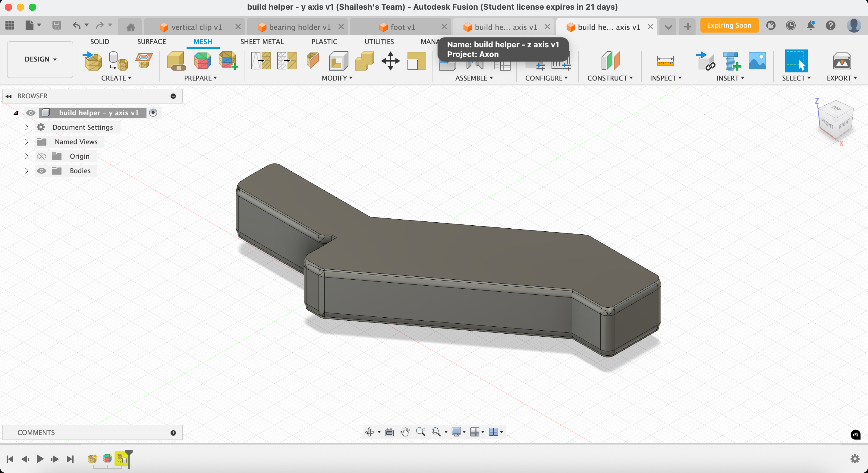
Task: Click the Undo arrow
Action: tap(77, 25)
